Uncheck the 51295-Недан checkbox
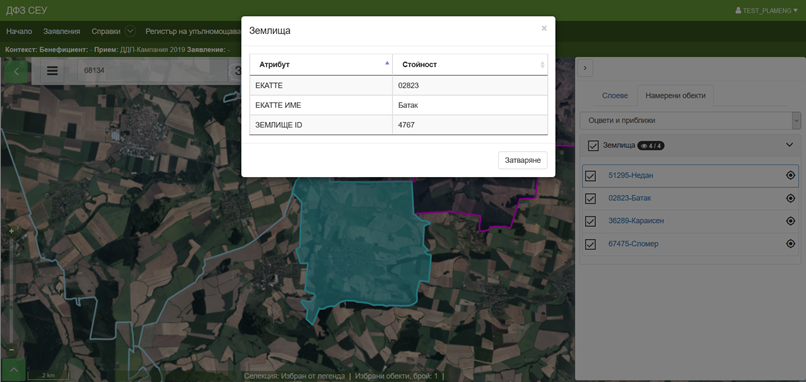Viewport: 806px width, 382px height. [x=591, y=176]
